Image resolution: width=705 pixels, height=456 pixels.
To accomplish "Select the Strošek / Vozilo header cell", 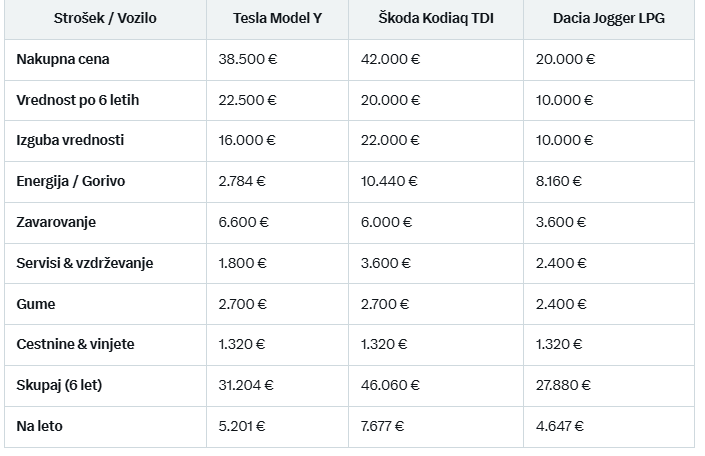I will tap(105, 18).
